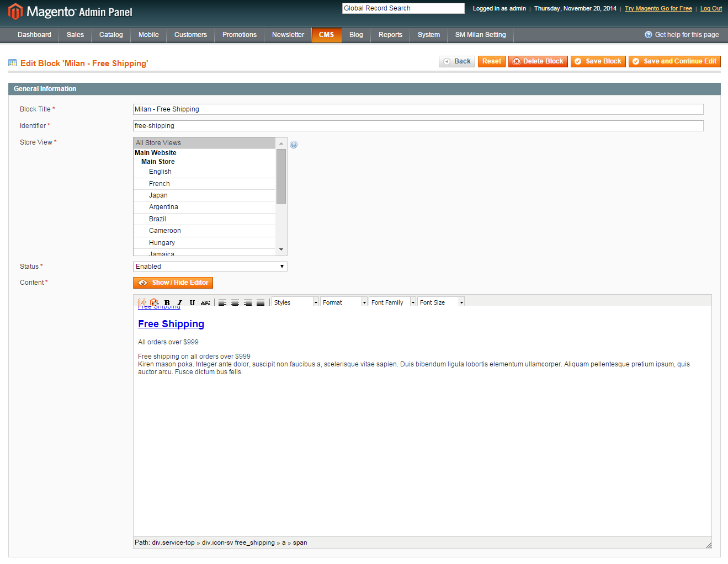This screenshot has height=564, width=728.
Task: Open the Reports menu
Action: [390, 35]
